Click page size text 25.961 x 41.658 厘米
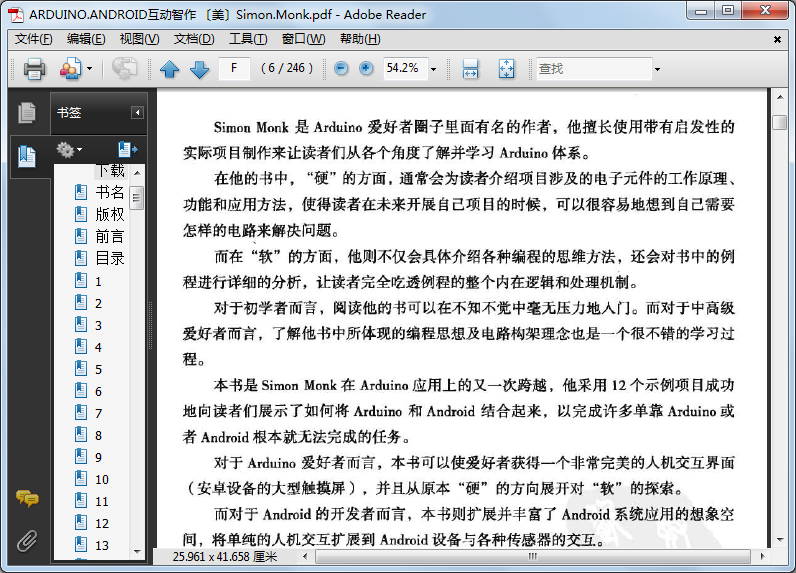Image resolution: width=796 pixels, height=573 pixels. [224, 557]
